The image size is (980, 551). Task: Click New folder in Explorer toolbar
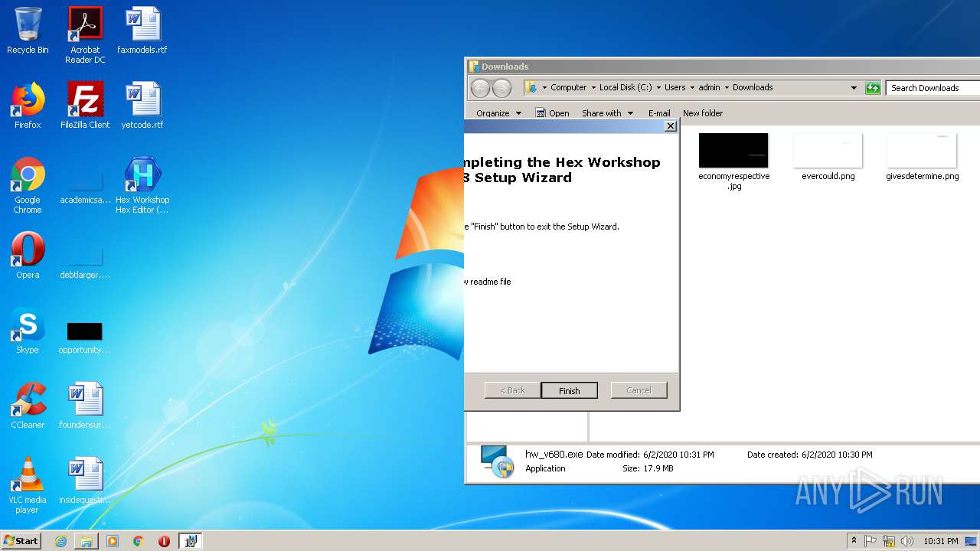[703, 113]
